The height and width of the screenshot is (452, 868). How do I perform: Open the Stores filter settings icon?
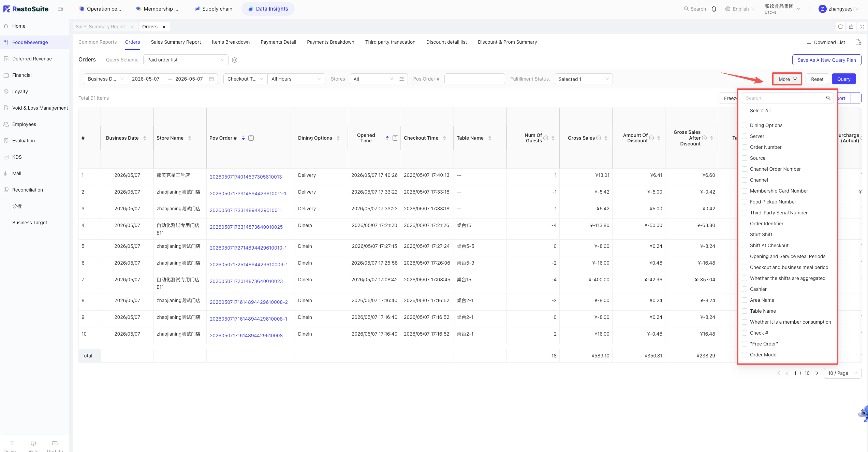coord(402,79)
